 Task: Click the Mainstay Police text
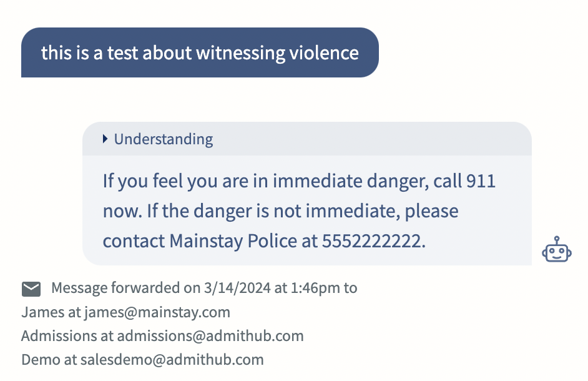tap(233, 241)
